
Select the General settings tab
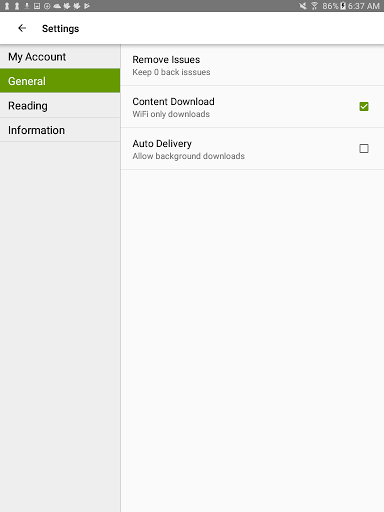coord(60,81)
